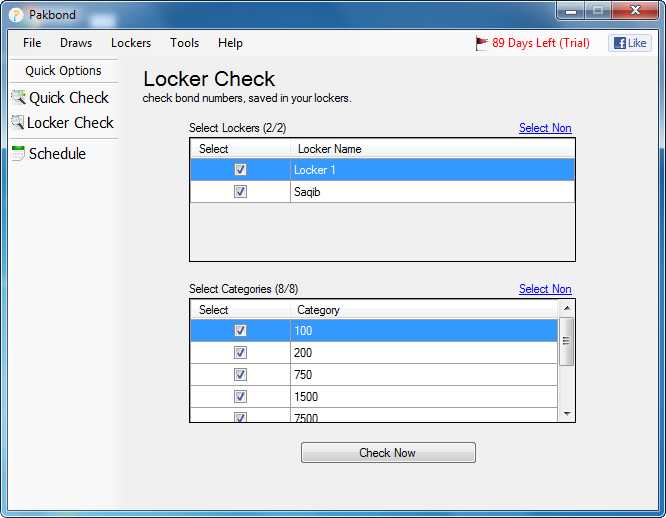
Task: Open Quick Check from Quick Options
Action: click(x=69, y=98)
